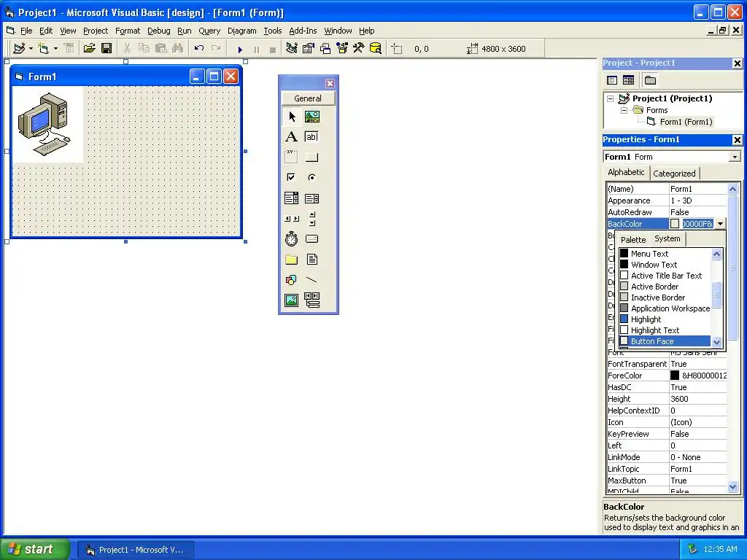Select the CheckBox control tool
This screenshot has height=560, width=747.
tap(292, 178)
